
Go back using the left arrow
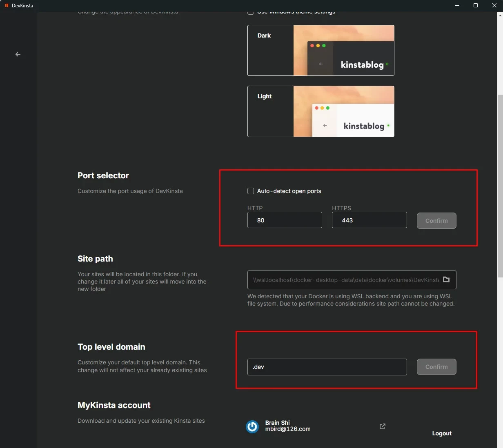click(18, 54)
